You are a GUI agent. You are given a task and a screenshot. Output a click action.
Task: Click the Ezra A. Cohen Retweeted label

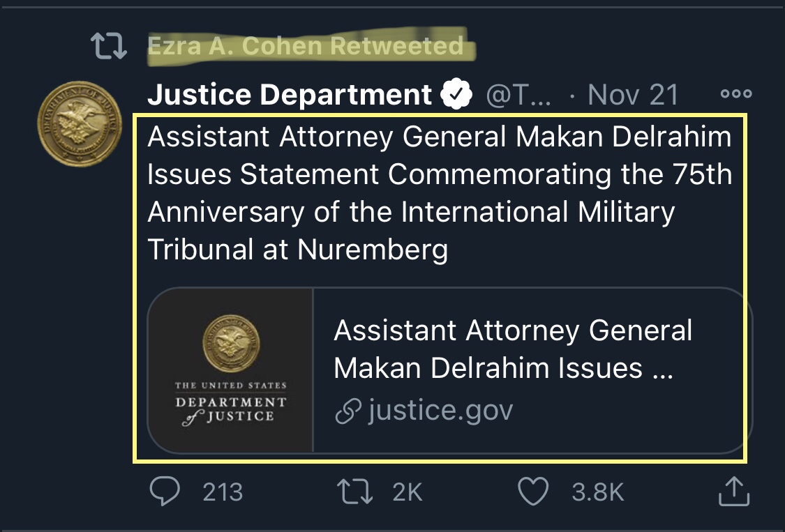[306, 46]
